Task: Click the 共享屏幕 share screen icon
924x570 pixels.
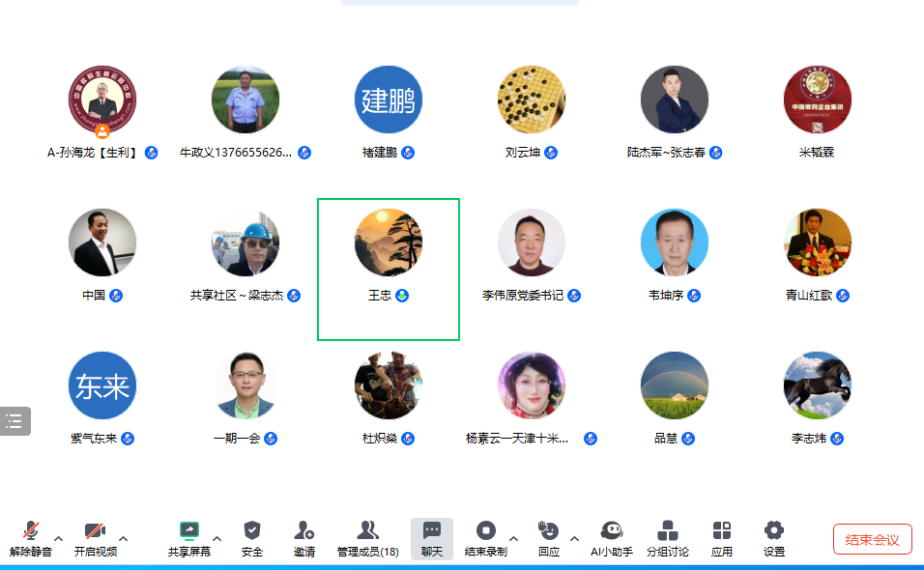Action: (x=189, y=531)
